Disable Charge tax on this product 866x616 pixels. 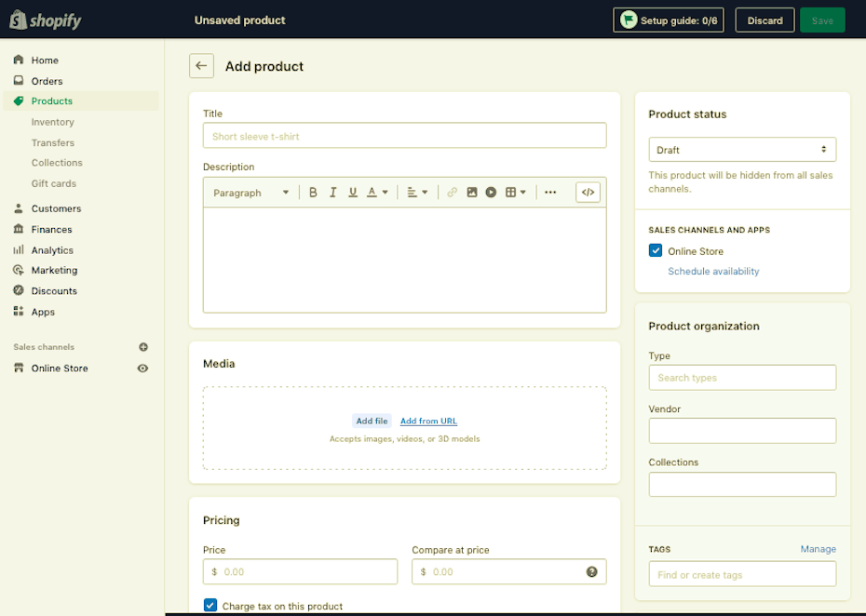(x=210, y=606)
